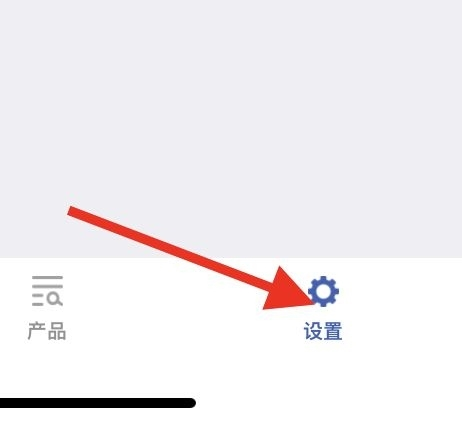Open the blue gear Settings icon
The image size is (462, 424).
tap(323, 291)
